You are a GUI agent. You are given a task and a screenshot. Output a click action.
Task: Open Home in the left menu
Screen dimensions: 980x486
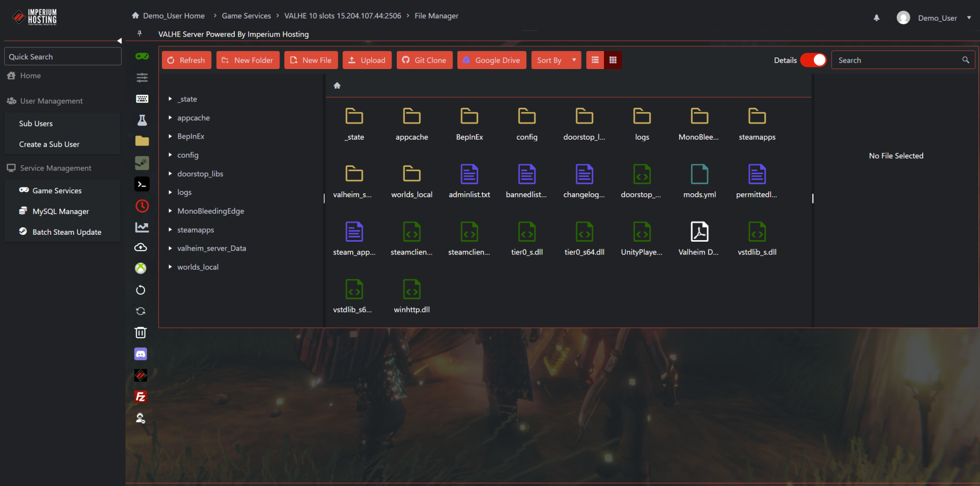tap(30, 76)
